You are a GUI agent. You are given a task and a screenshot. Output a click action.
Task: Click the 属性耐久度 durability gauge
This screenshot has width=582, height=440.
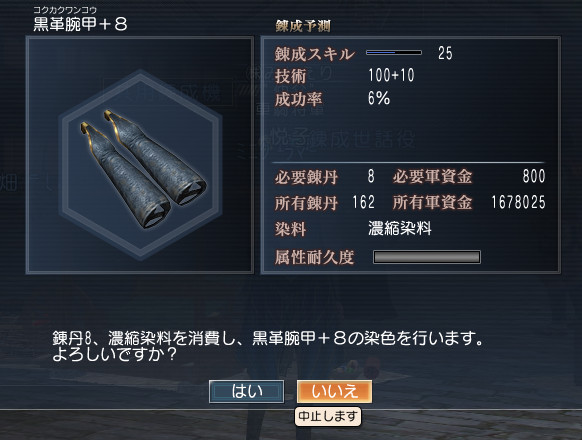(427, 257)
